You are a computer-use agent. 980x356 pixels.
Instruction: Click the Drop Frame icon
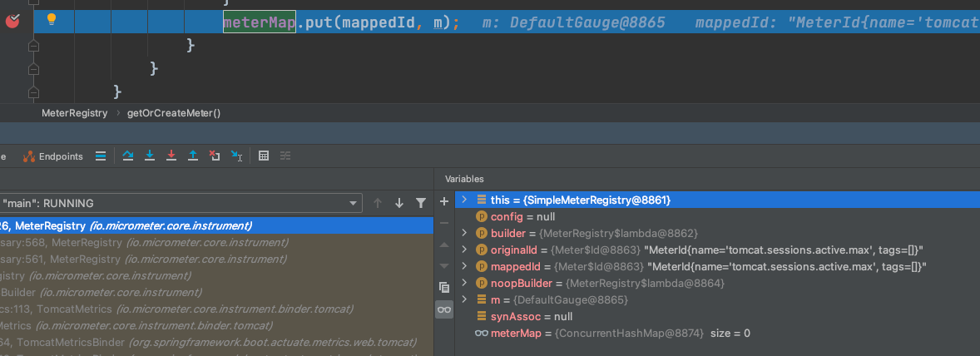click(x=215, y=156)
